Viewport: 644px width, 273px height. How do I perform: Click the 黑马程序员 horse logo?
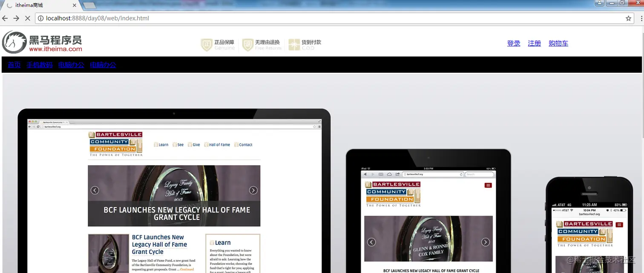pyautogui.click(x=15, y=43)
